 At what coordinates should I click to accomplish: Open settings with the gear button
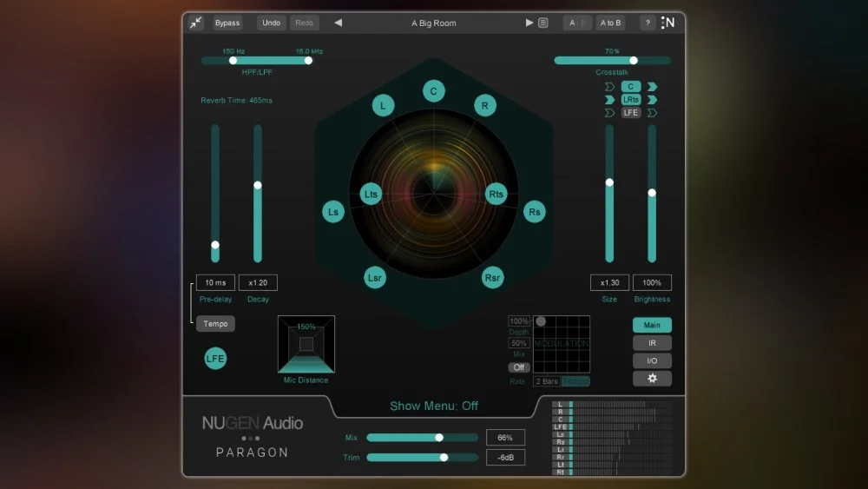pos(652,378)
